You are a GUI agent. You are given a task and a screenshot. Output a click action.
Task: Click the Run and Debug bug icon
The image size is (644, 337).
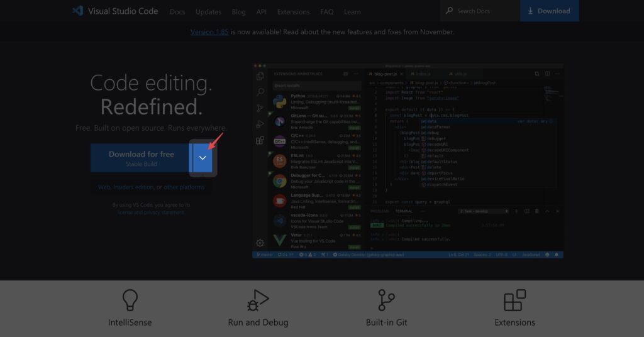258,301
